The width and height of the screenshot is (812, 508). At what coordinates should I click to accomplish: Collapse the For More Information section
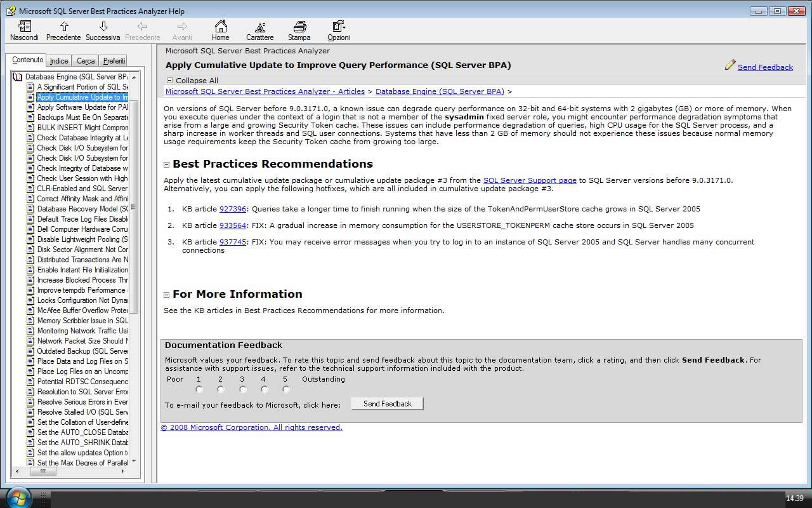tap(167, 295)
